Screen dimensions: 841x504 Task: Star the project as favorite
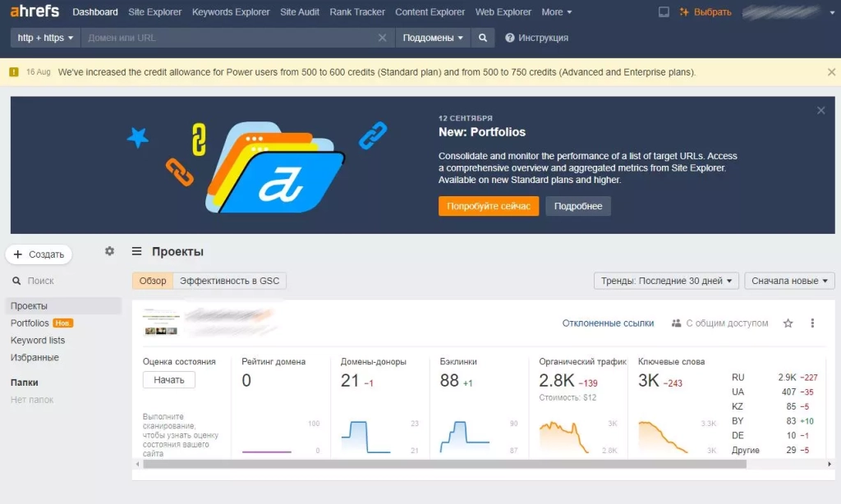pyautogui.click(x=788, y=323)
